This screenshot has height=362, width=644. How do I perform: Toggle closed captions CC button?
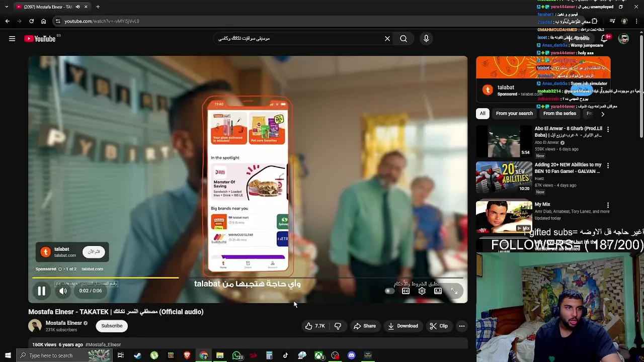[x=406, y=291]
